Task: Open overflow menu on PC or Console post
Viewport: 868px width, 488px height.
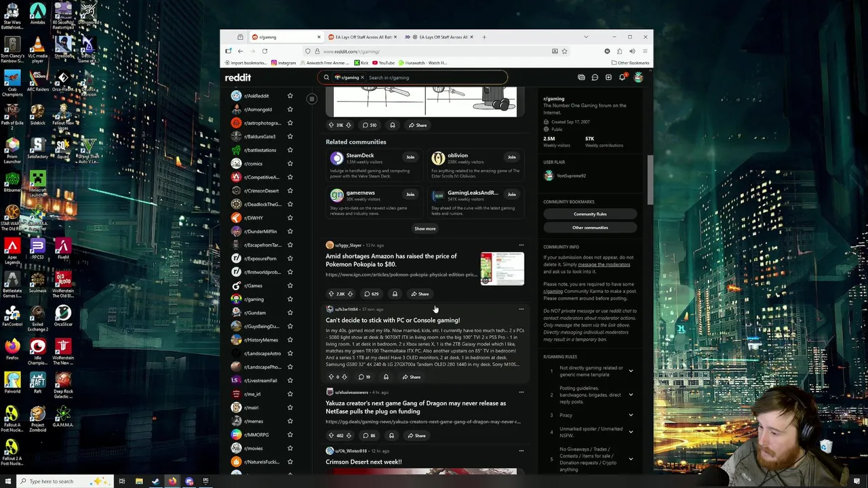Action: pos(521,310)
